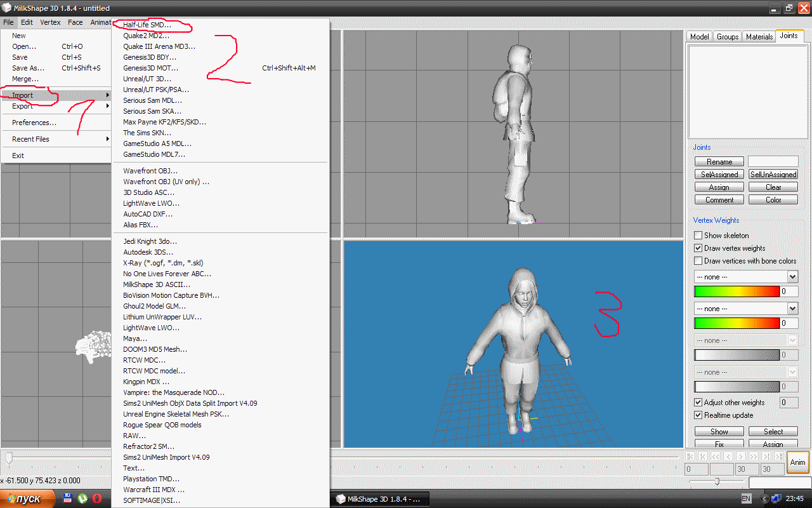
Task: Choose Half-Life SMD... from Import list
Action: [220, 25]
